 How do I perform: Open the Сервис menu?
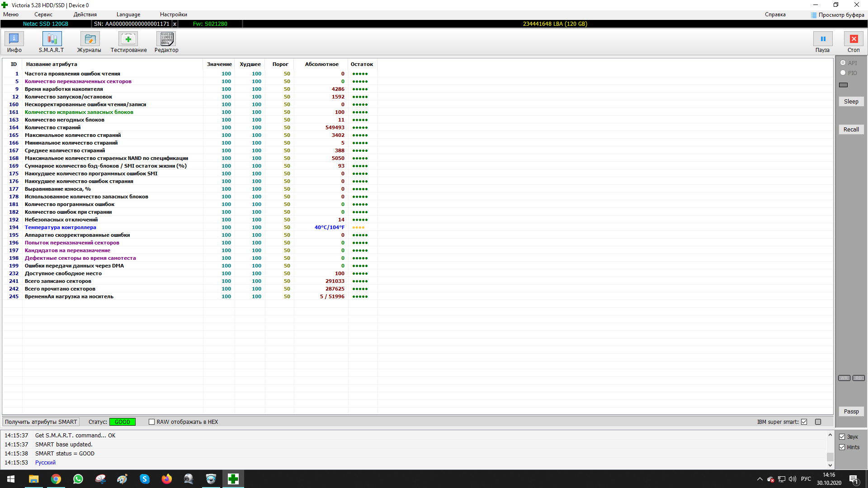click(43, 14)
